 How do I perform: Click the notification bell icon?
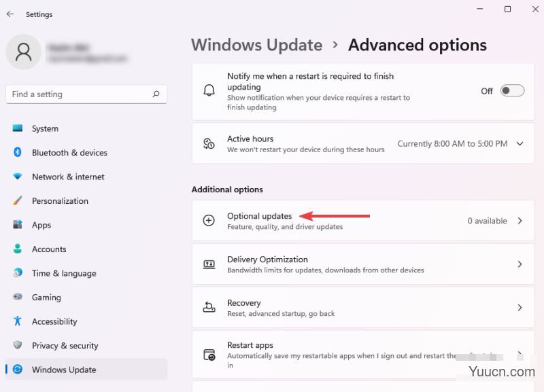(209, 90)
